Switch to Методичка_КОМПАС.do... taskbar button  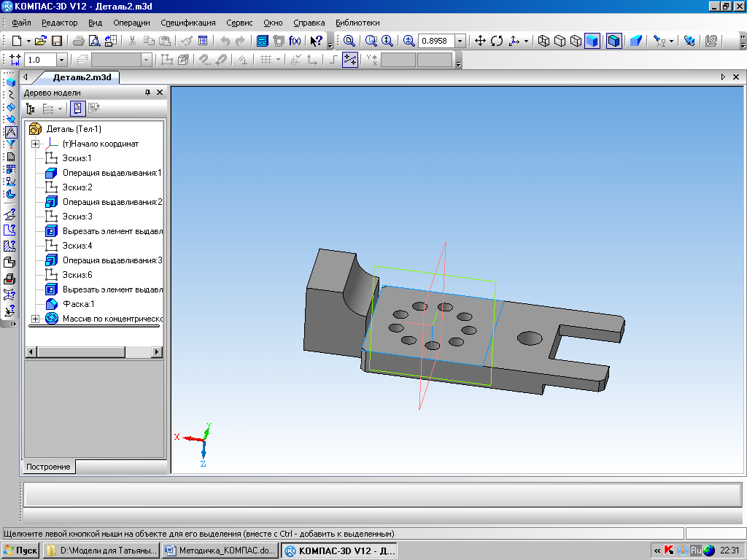[220, 551]
